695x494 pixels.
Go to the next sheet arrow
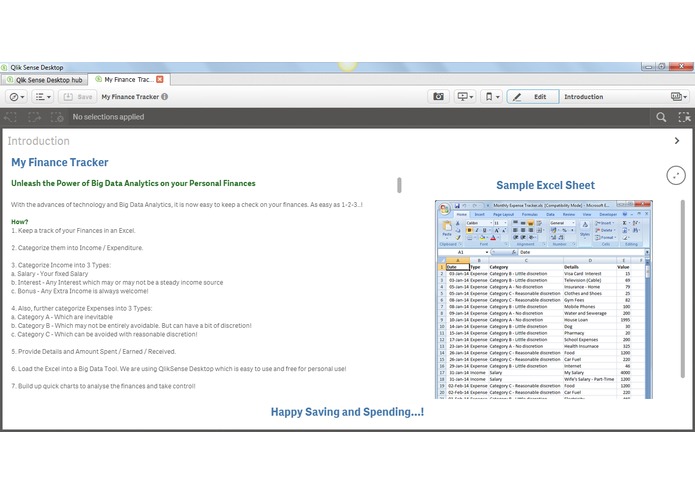677,140
